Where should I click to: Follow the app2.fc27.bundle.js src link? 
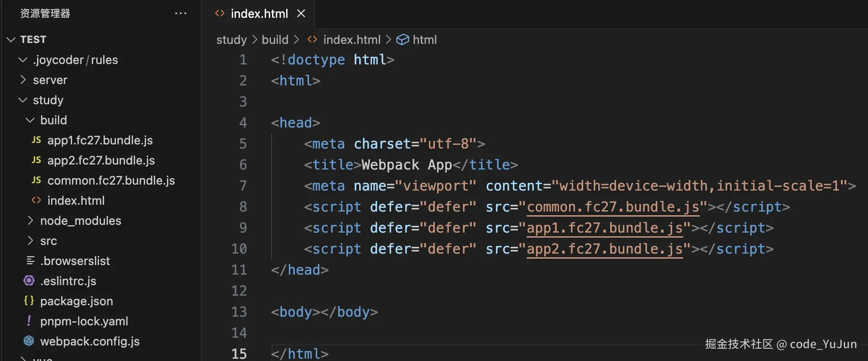point(604,249)
